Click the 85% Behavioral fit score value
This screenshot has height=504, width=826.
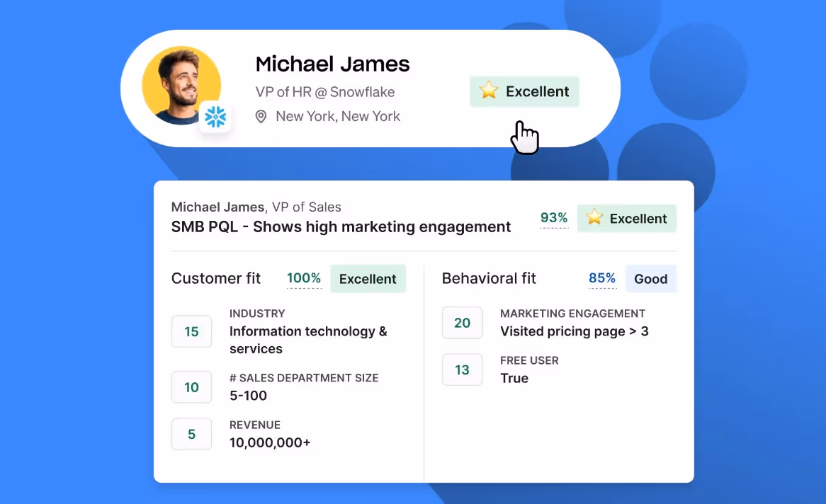pyautogui.click(x=602, y=278)
